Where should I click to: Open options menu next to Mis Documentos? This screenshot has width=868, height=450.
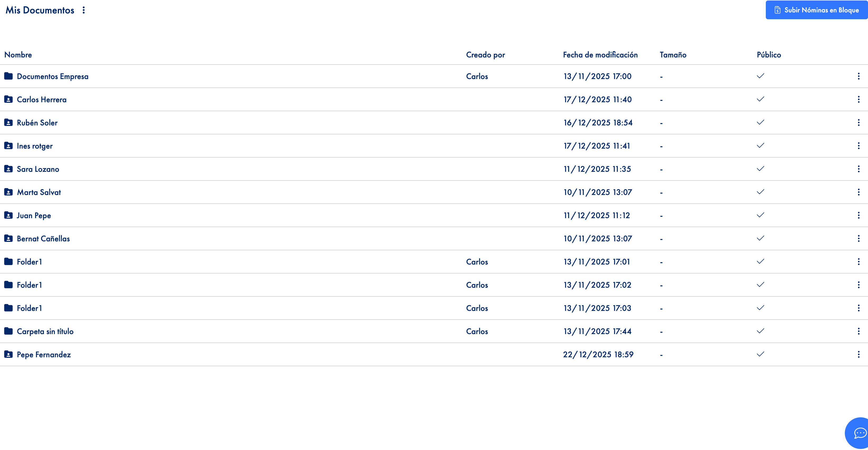tap(83, 10)
